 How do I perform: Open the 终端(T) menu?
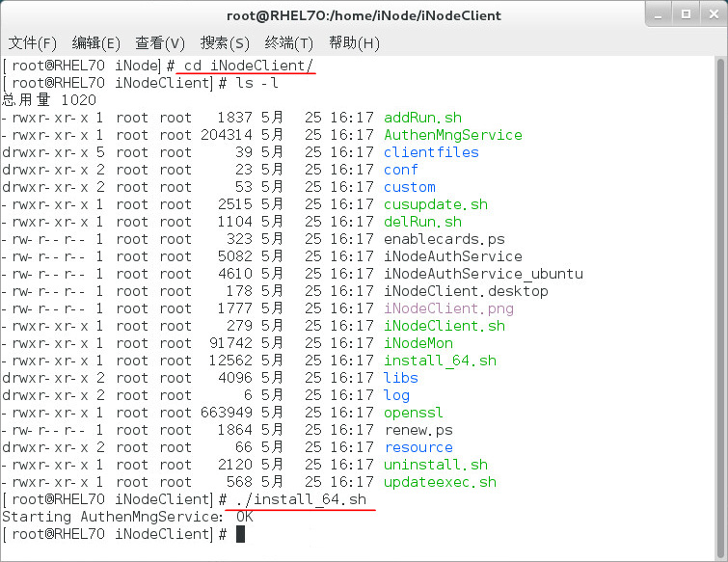(288, 43)
